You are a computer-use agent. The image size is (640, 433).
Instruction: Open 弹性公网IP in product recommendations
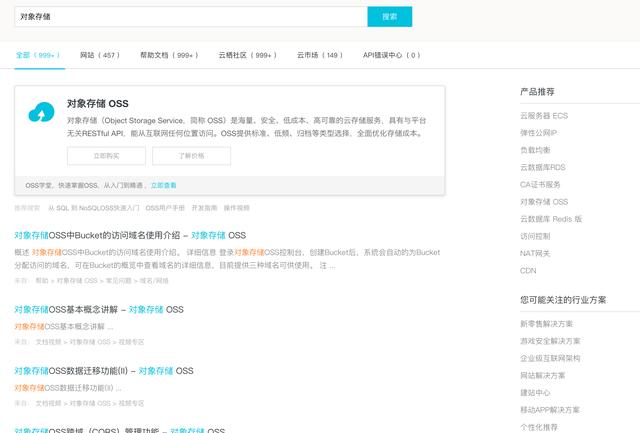[x=538, y=133]
